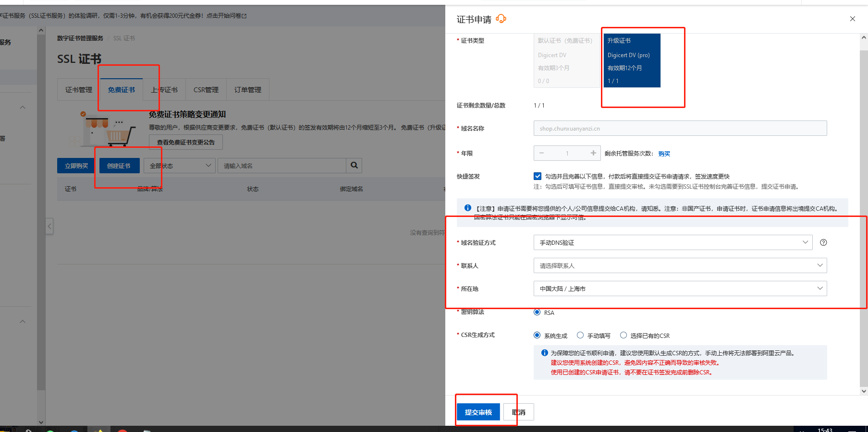Open the location dropdown showing Shanghai
This screenshot has width=868, height=432.
pyautogui.click(x=680, y=288)
